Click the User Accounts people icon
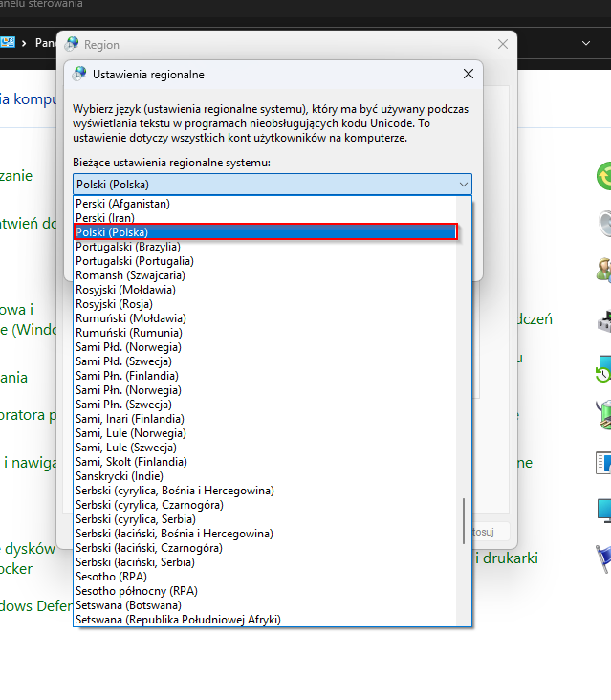The height and width of the screenshot is (700, 611). (604, 270)
